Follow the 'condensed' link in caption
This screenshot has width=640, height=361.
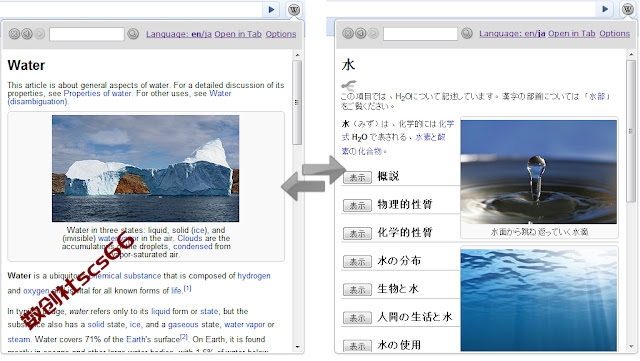tap(193, 246)
